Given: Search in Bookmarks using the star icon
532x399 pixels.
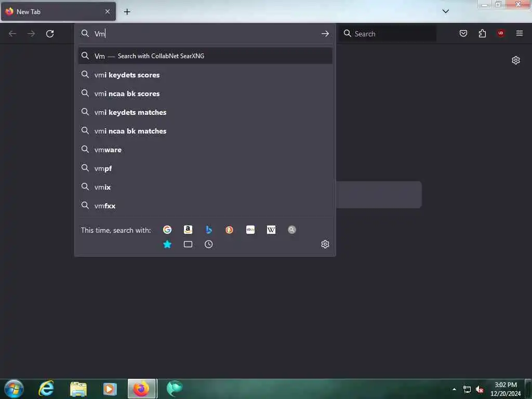Looking at the screenshot, I should [167, 244].
